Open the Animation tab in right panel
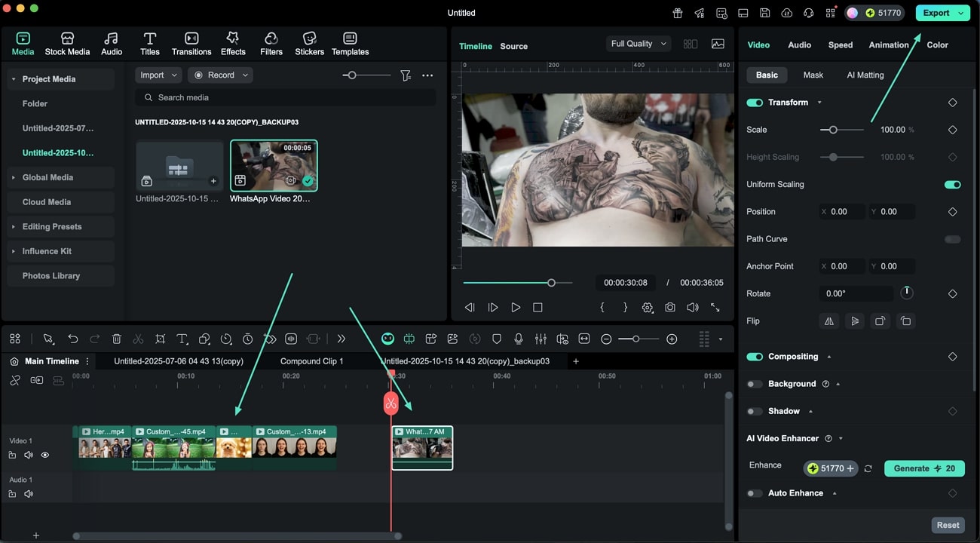This screenshot has height=543, width=980. pyautogui.click(x=888, y=44)
